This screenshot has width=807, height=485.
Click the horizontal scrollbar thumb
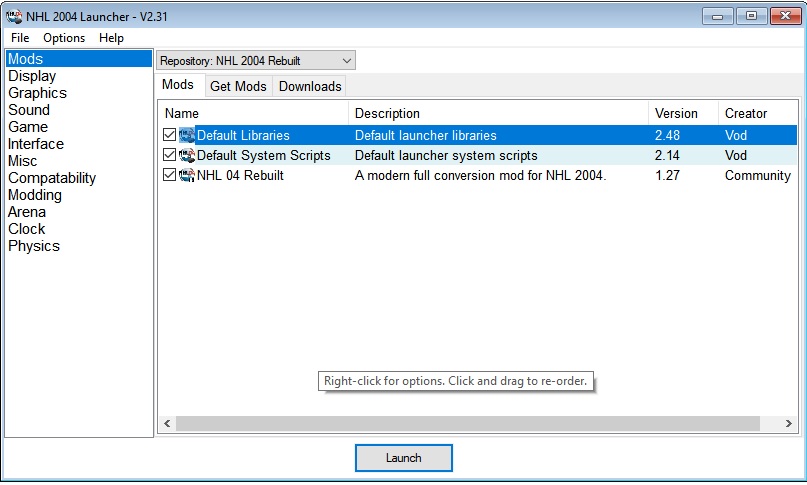(468, 423)
